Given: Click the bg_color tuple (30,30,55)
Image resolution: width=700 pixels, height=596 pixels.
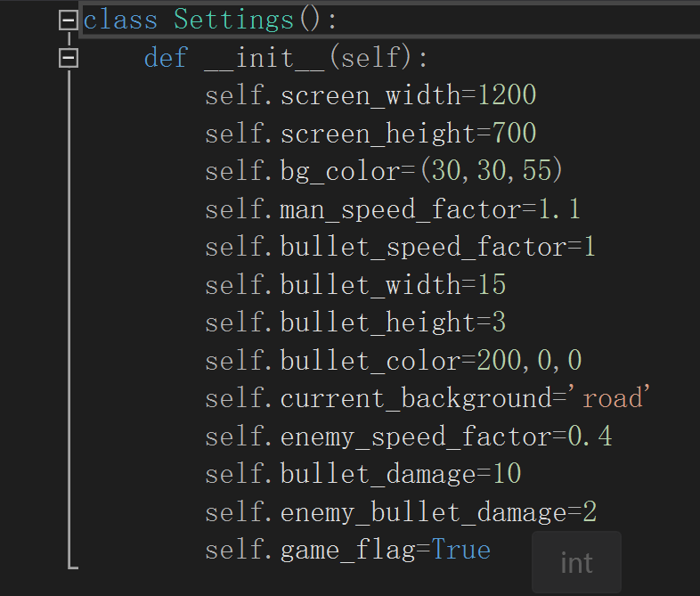Looking at the screenshot, I should pos(491,171).
